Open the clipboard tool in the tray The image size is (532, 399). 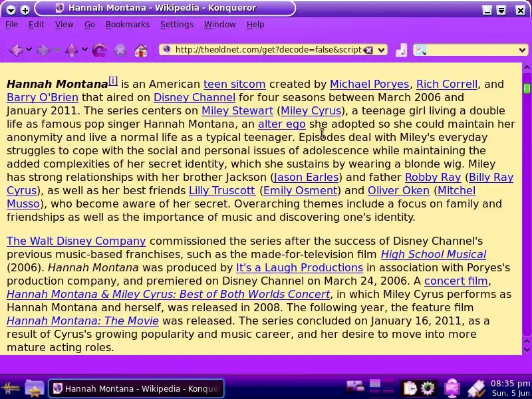pyautogui.click(x=410, y=388)
